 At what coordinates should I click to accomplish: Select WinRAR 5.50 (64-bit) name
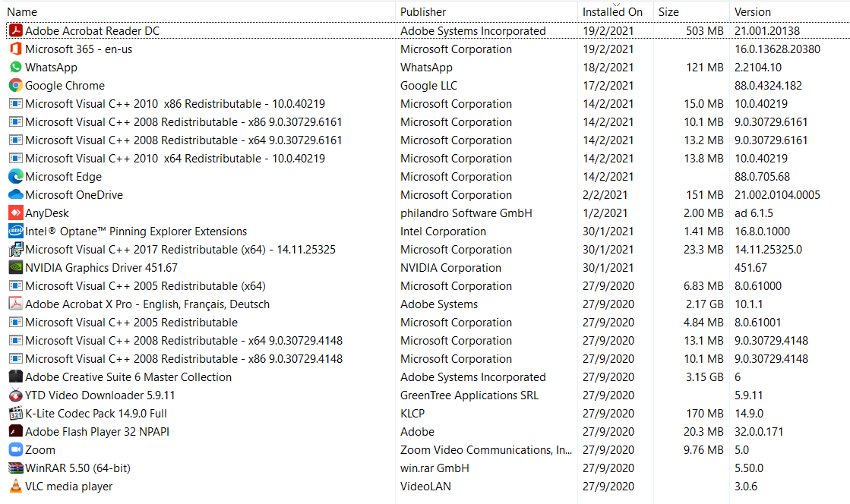[x=77, y=468]
